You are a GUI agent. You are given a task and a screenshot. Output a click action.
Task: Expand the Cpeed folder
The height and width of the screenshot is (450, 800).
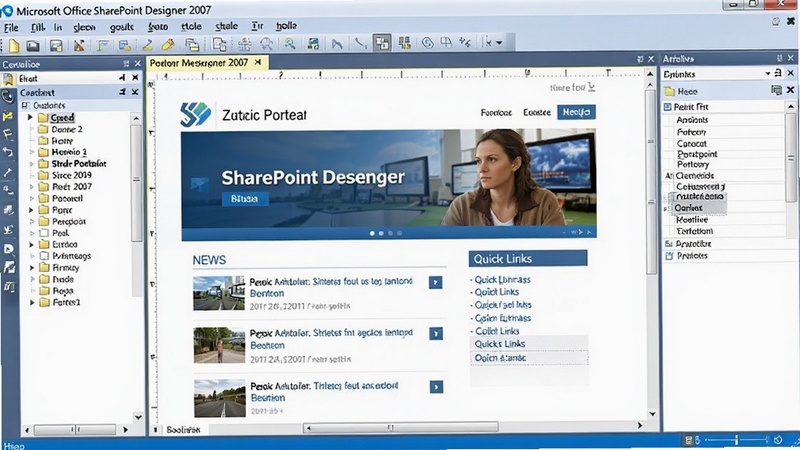[30, 117]
